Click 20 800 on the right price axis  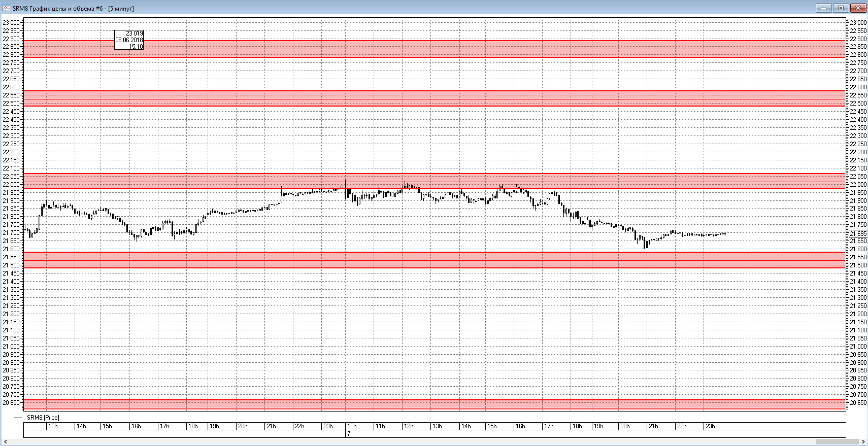pyautogui.click(x=858, y=379)
